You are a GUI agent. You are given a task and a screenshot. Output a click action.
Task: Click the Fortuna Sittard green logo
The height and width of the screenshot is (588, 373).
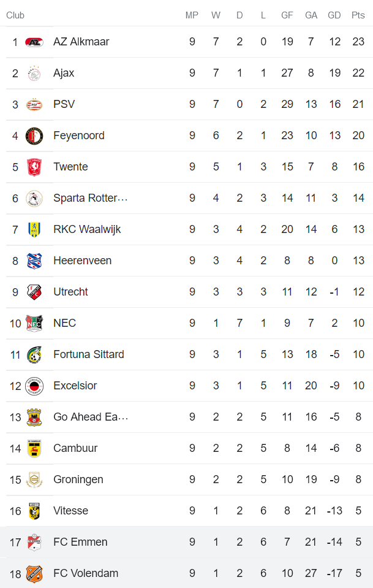(x=34, y=355)
